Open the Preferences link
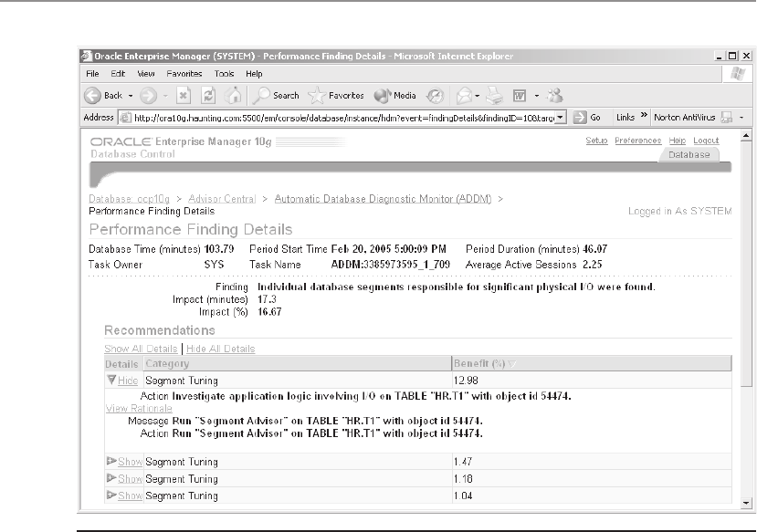Screen dimensions: 757x532 pos(637,141)
